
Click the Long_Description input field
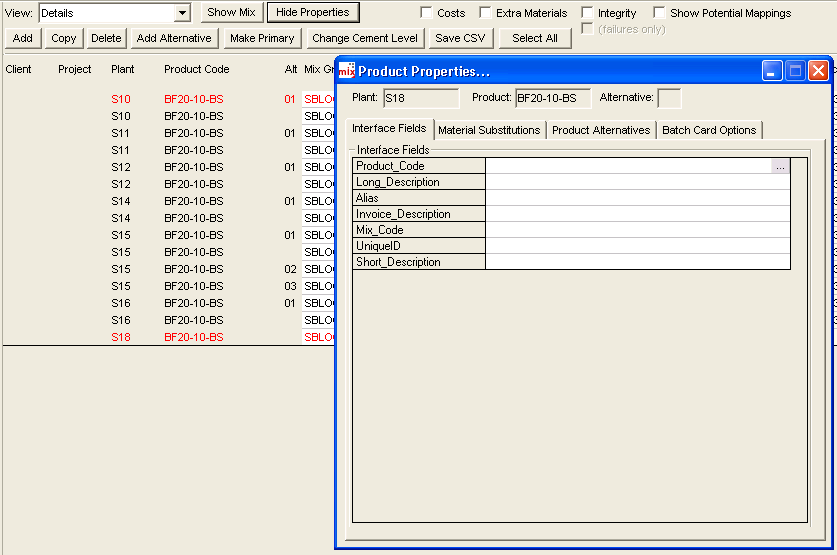(637, 182)
